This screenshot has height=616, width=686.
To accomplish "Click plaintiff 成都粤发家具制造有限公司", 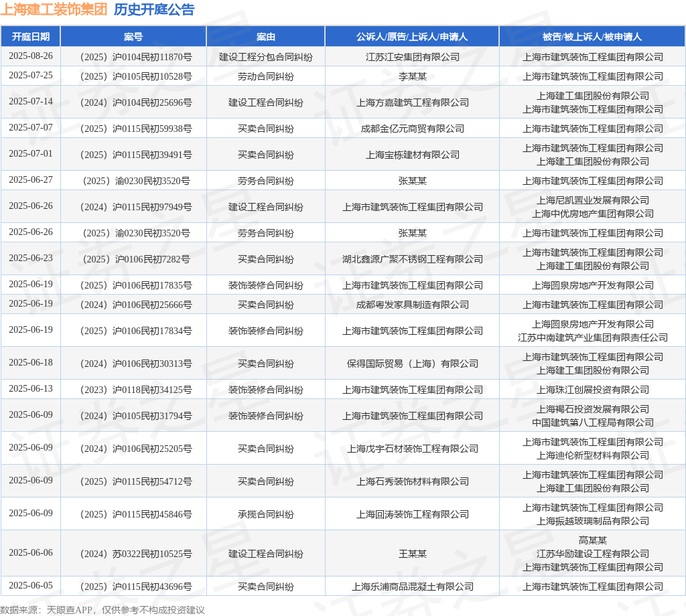I will [x=412, y=305].
